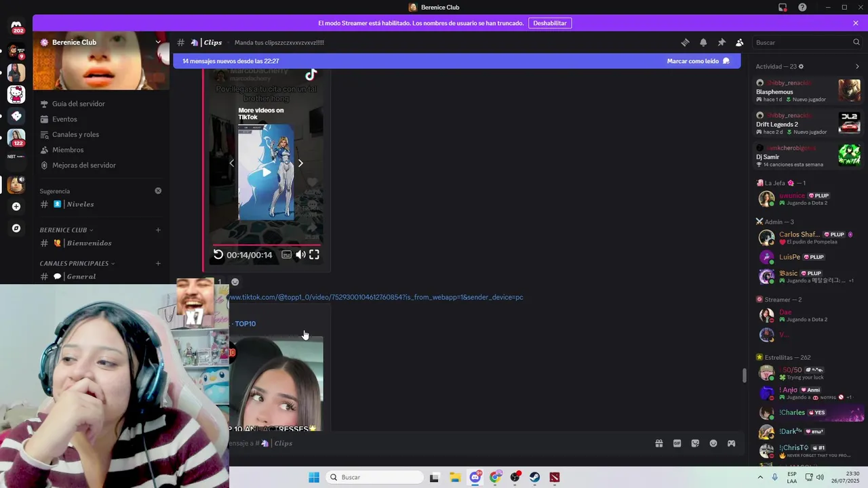This screenshot has height=488, width=868.
Task: Open the Discover servers compass icon
Action: [x=16, y=228]
